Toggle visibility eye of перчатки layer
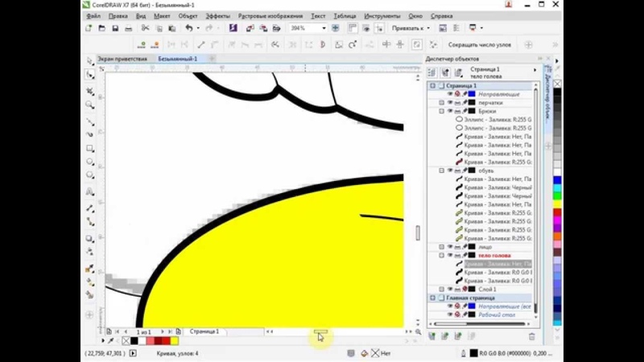 [x=450, y=103]
